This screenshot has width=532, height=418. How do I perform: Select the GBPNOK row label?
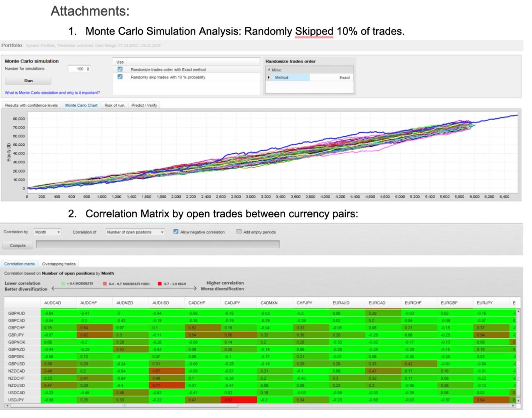click(17, 342)
